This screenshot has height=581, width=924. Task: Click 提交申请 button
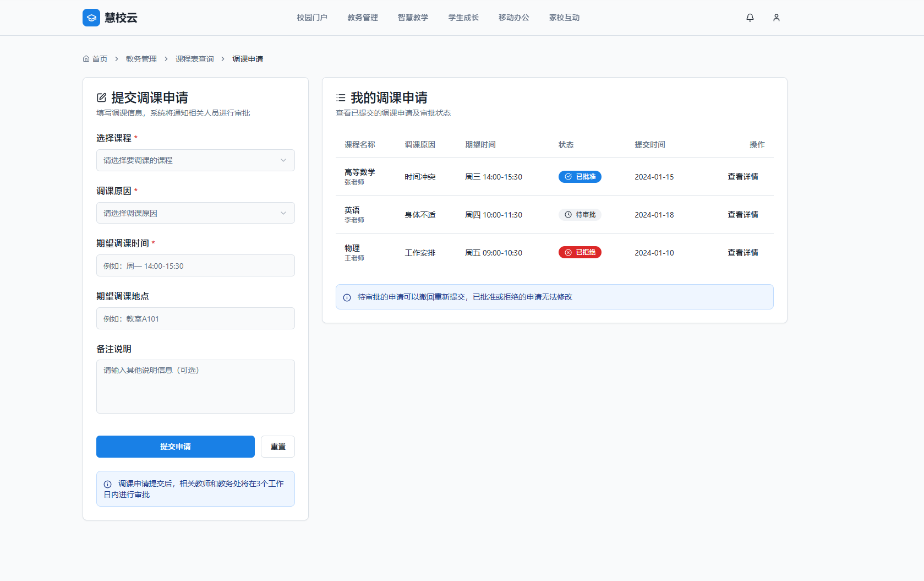pyautogui.click(x=176, y=447)
